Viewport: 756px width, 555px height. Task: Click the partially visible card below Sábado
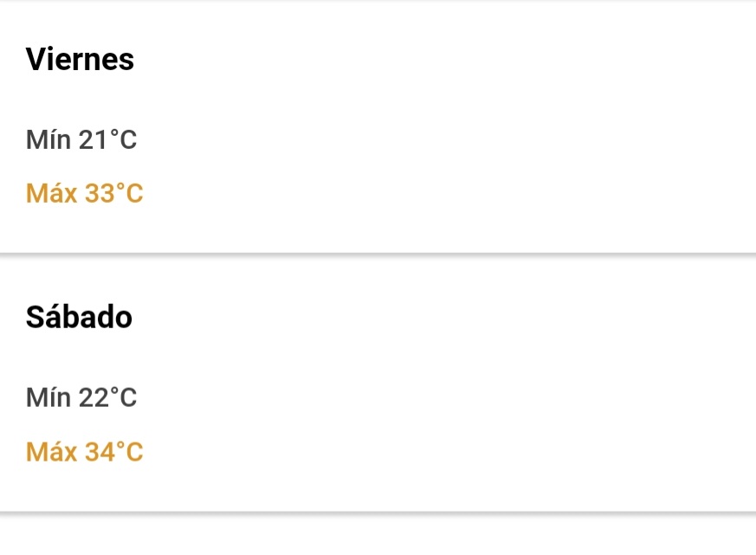(378, 537)
